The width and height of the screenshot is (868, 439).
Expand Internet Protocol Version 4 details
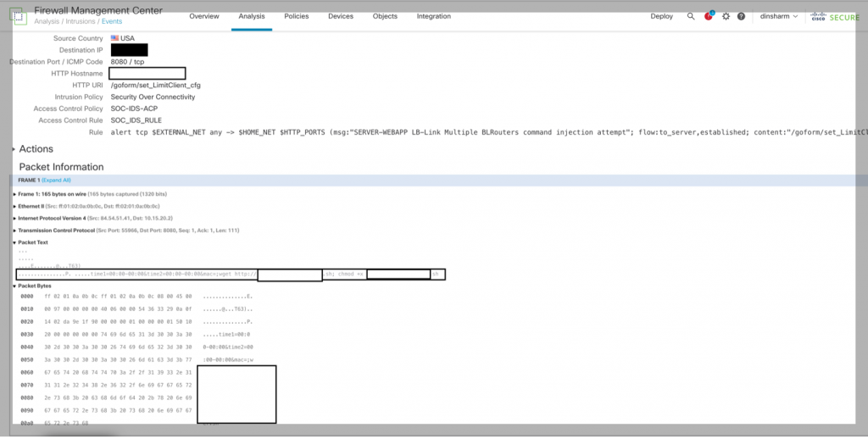coord(16,218)
